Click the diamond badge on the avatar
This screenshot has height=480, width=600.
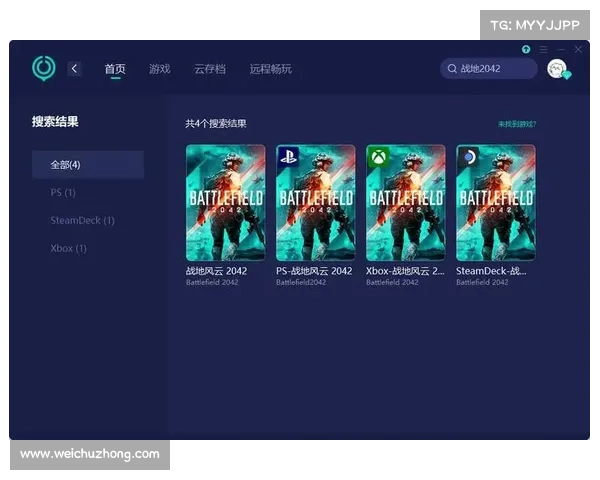click(x=567, y=75)
